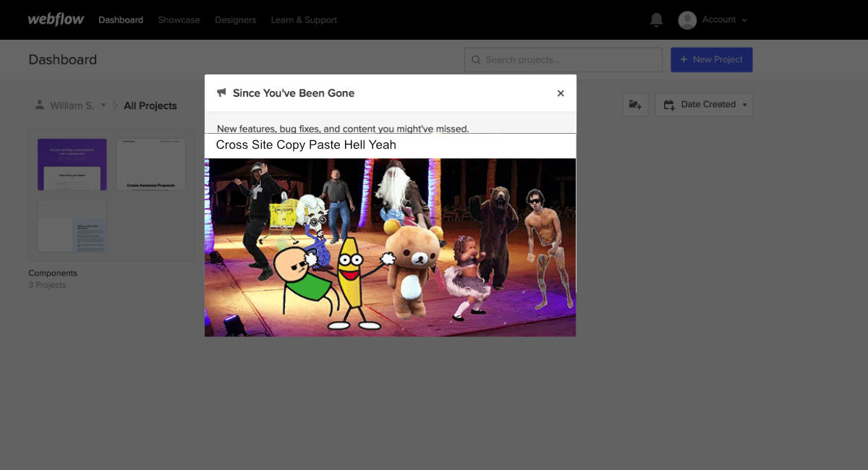The height and width of the screenshot is (470, 868).
Task: Click the Cross Site Copy Paste headline
Action: tap(306, 145)
